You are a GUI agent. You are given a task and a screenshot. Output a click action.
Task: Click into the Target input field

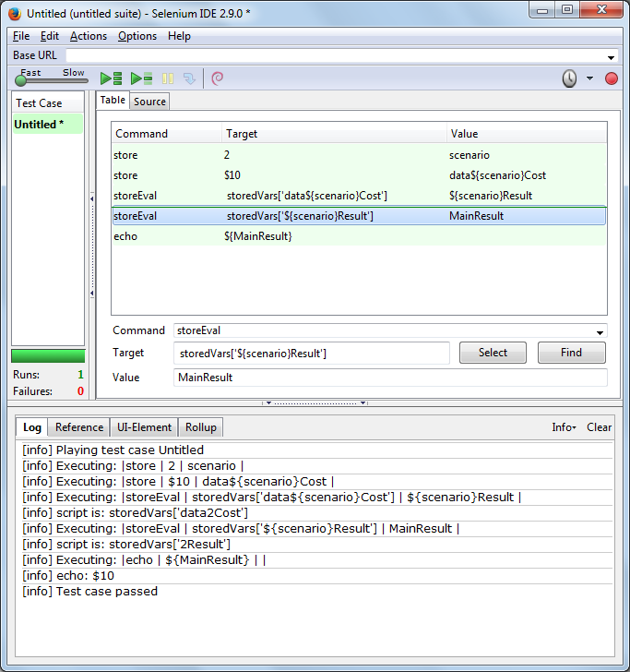tap(312, 354)
